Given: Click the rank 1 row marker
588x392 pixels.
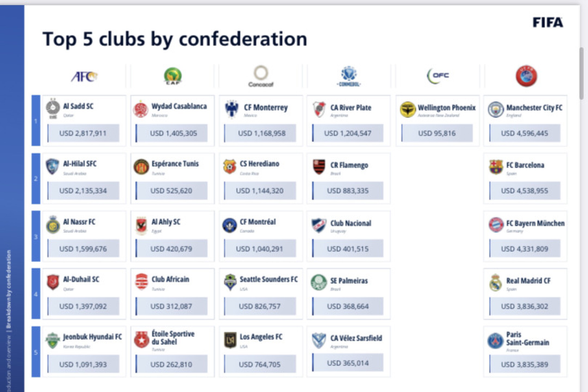Looking at the screenshot, I should click(x=36, y=121).
